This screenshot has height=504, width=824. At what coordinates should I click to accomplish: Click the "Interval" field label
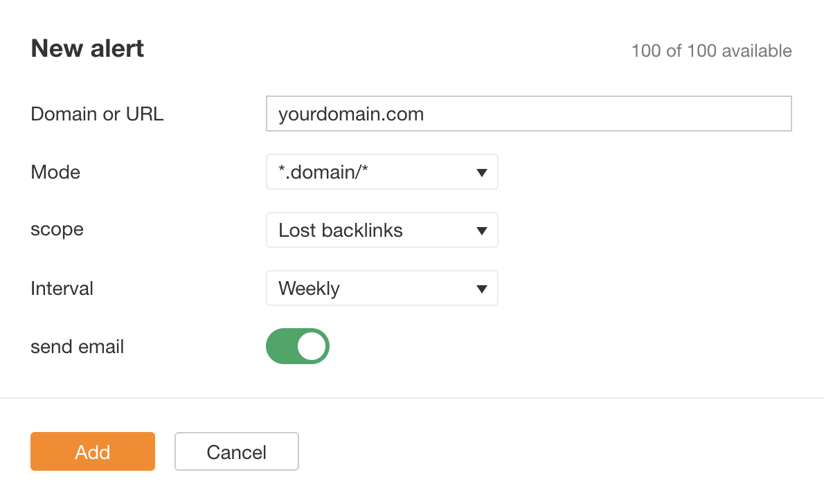coord(62,288)
